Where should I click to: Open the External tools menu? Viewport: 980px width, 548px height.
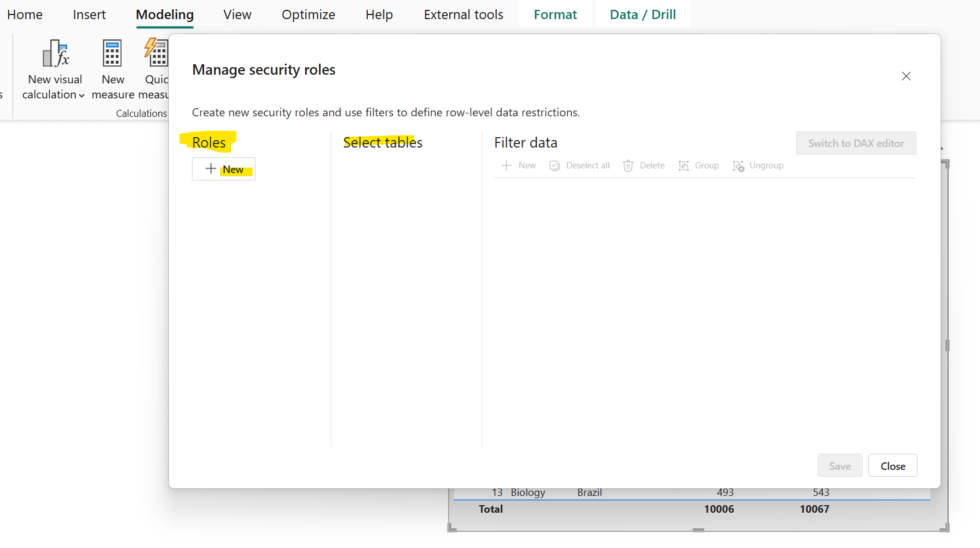463,14
